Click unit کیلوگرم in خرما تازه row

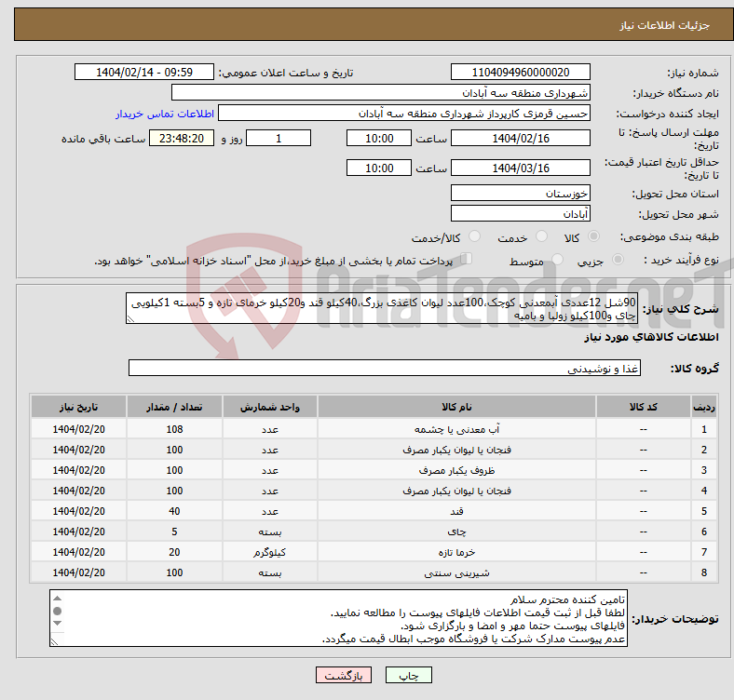click(x=270, y=552)
